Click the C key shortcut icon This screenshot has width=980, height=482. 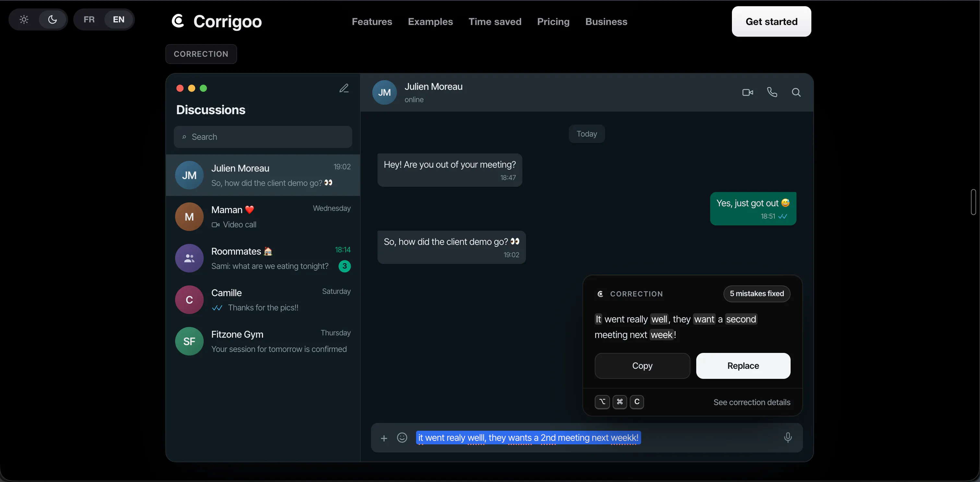[x=637, y=402]
